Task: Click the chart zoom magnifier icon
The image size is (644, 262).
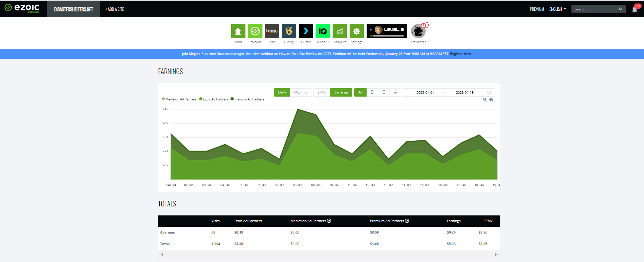Action: [485, 100]
